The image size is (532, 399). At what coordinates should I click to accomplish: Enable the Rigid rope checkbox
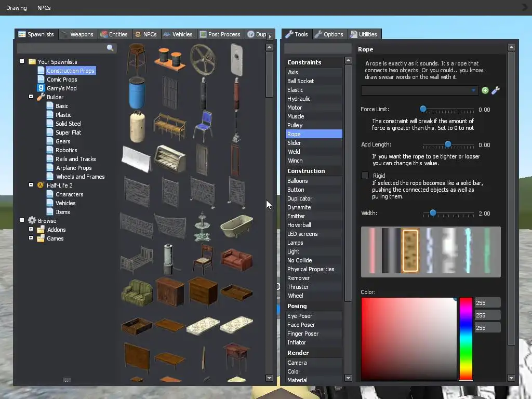[x=365, y=176]
